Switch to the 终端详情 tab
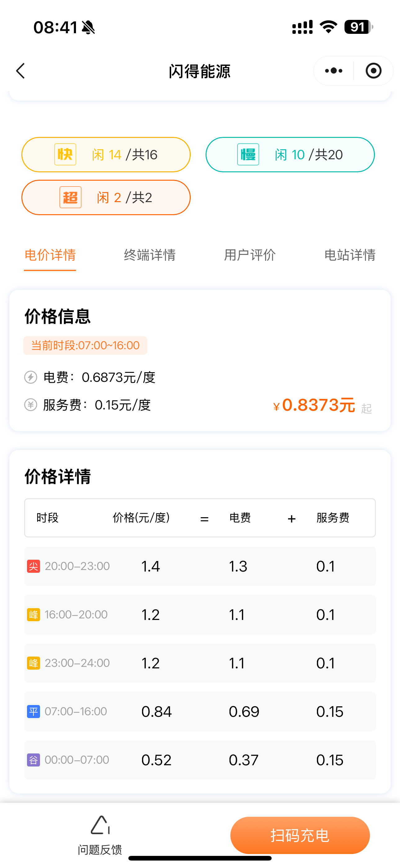This screenshot has width=400, height=868. coord(150,255)
